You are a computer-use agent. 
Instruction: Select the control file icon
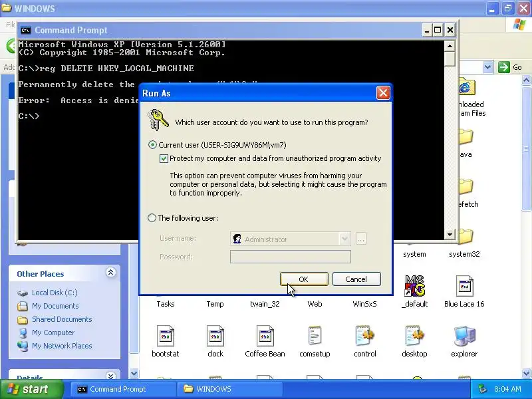[x=364, y=336]
